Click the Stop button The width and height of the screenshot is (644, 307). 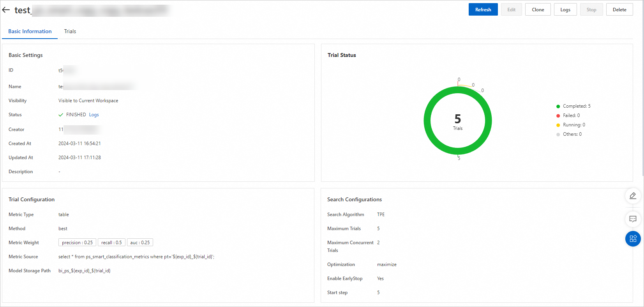591,10
